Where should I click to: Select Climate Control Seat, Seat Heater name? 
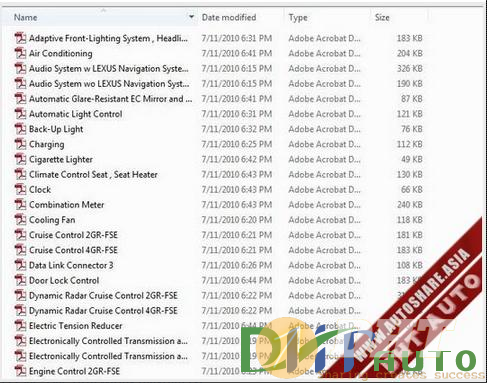(93, 174)
